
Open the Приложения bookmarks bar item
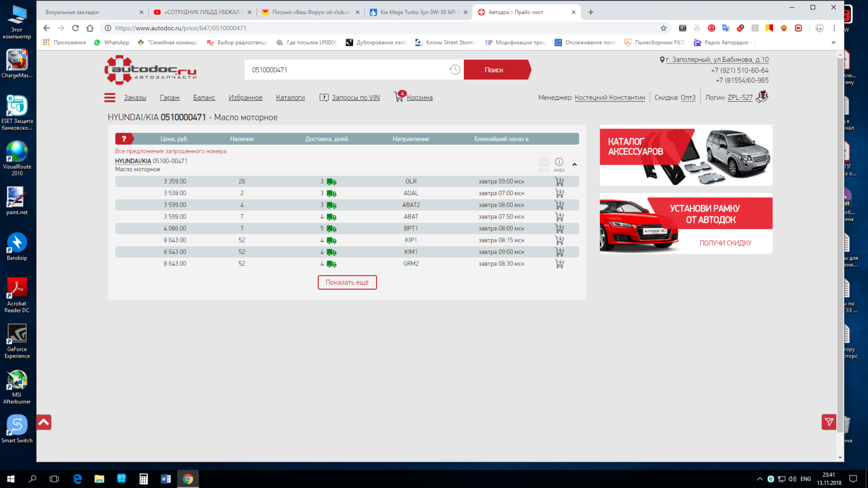pos(65,42)
